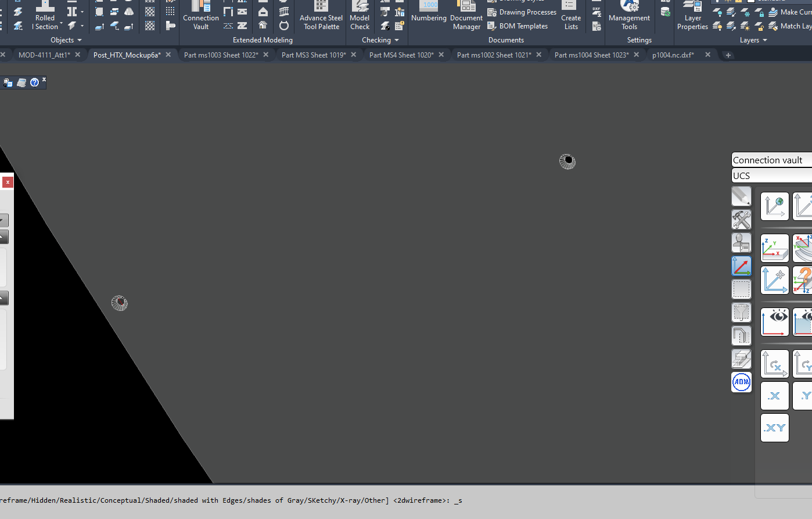Set UCS to World icon with globe
The image size is (812, 519).
pos(775,206)
